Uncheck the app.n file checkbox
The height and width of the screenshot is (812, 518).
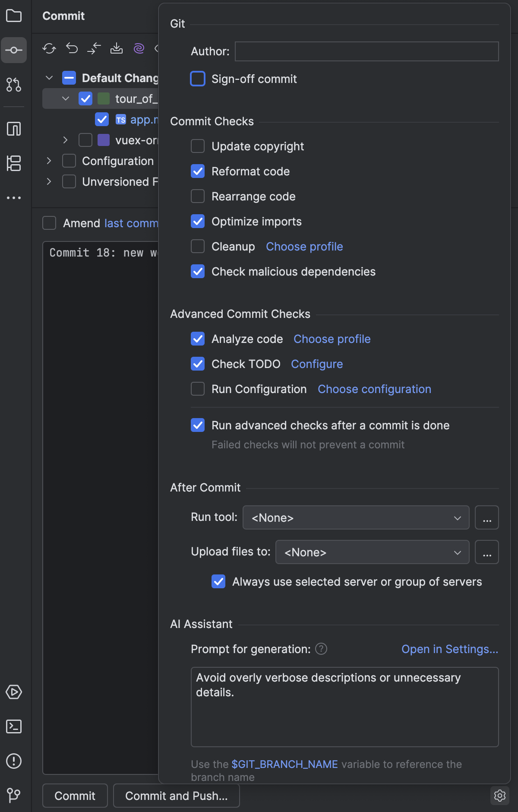[102, 119]
